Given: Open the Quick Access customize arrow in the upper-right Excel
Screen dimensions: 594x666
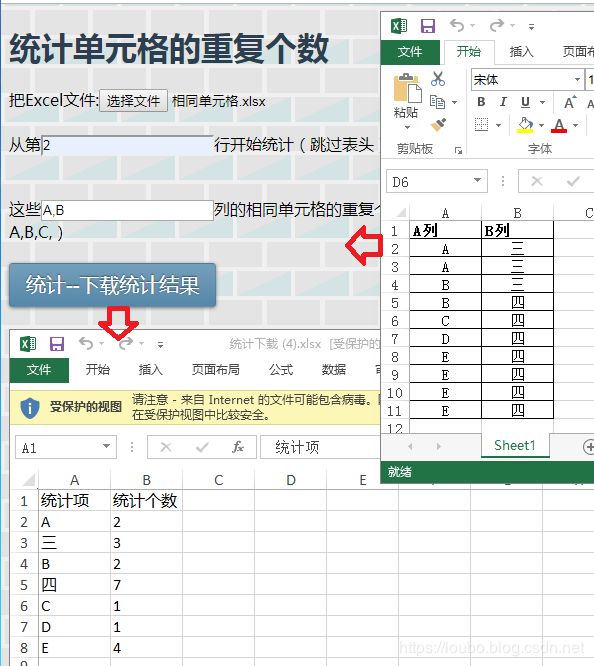Looking at the screenshot, I should [531, 27].
